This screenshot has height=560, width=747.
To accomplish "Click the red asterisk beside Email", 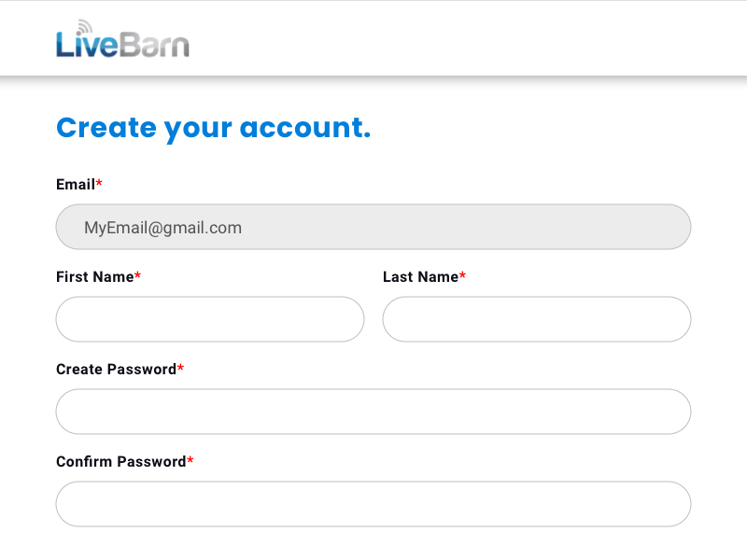I will pyautogui.click(x=99, y=184).
